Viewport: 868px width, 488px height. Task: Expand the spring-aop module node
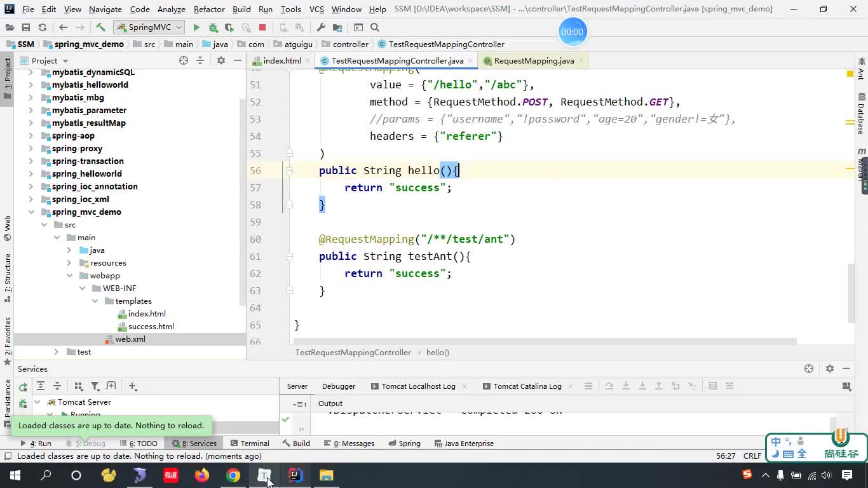31,135
